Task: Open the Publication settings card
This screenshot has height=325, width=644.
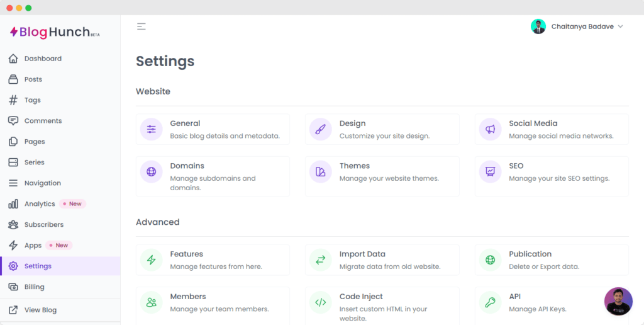Action: [551, 260]
